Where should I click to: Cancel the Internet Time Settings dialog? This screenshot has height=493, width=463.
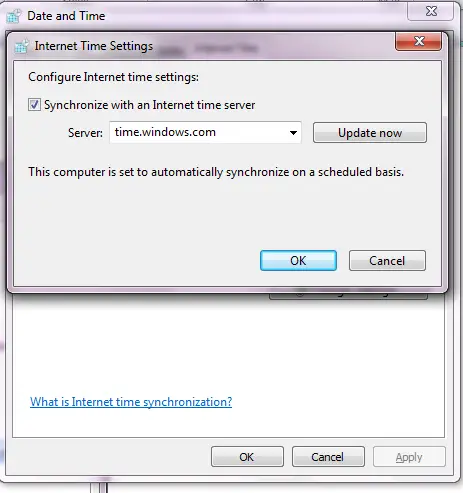tap(387, 261)
